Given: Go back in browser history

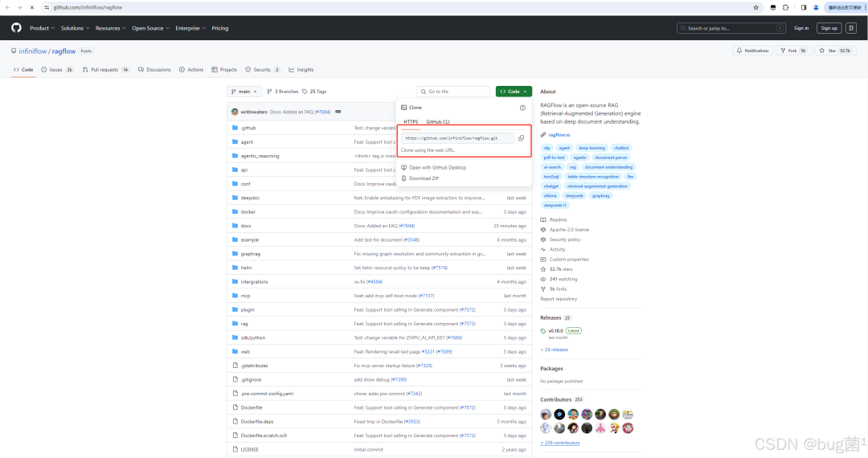Looking at the screenshot, I should (7, 7).
